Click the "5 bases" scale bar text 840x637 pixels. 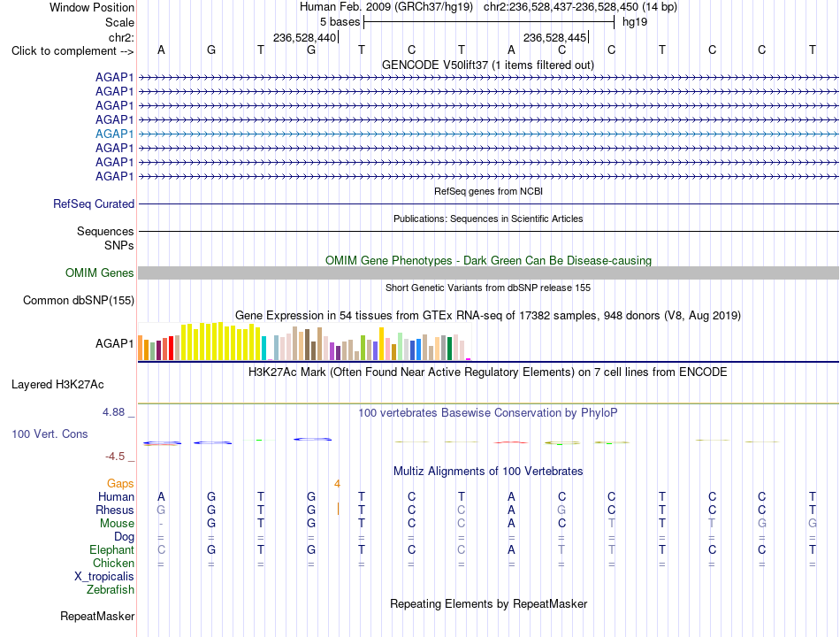(x=340, y=22)
